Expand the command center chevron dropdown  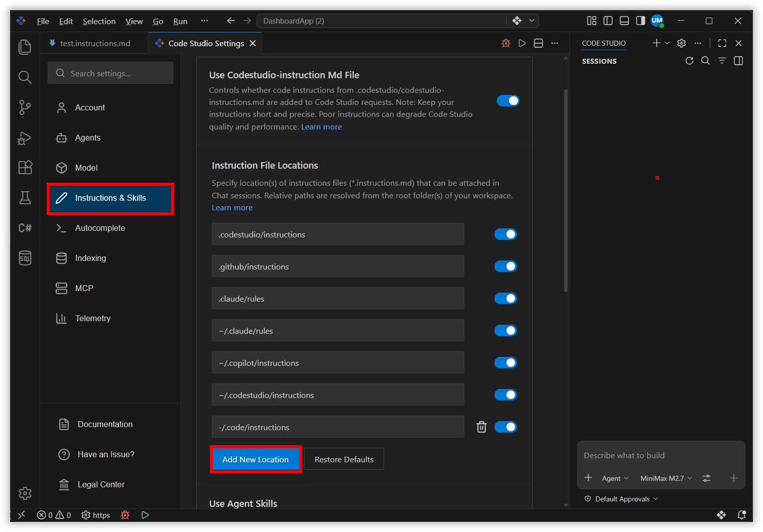[532, 21]
